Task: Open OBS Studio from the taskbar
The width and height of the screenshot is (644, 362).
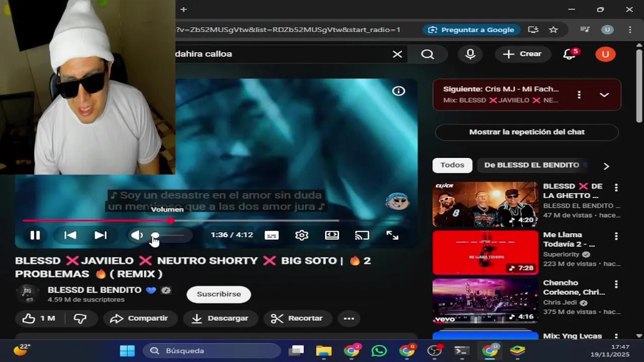Action: [x=435, y=350]
